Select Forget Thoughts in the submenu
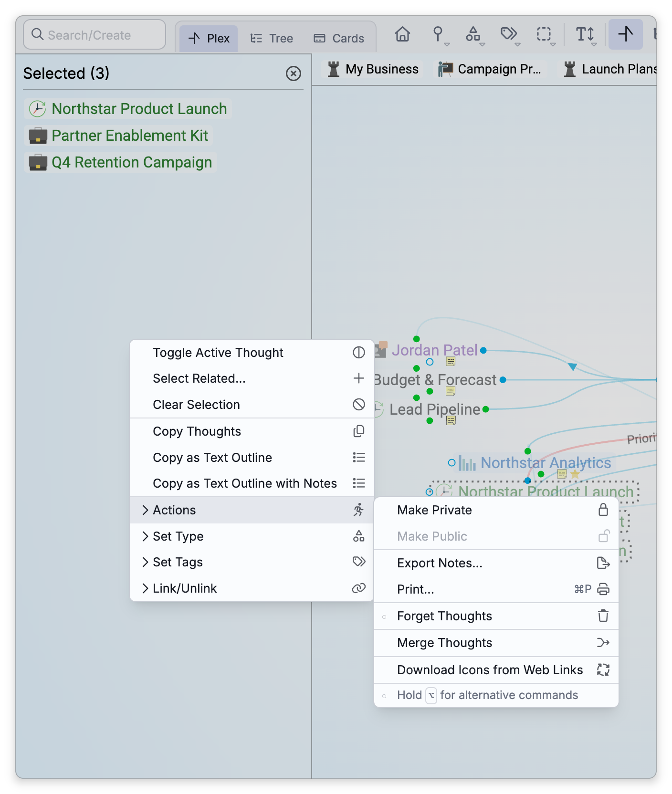Viewport: 672px width, 794px height. click(496, 616)
